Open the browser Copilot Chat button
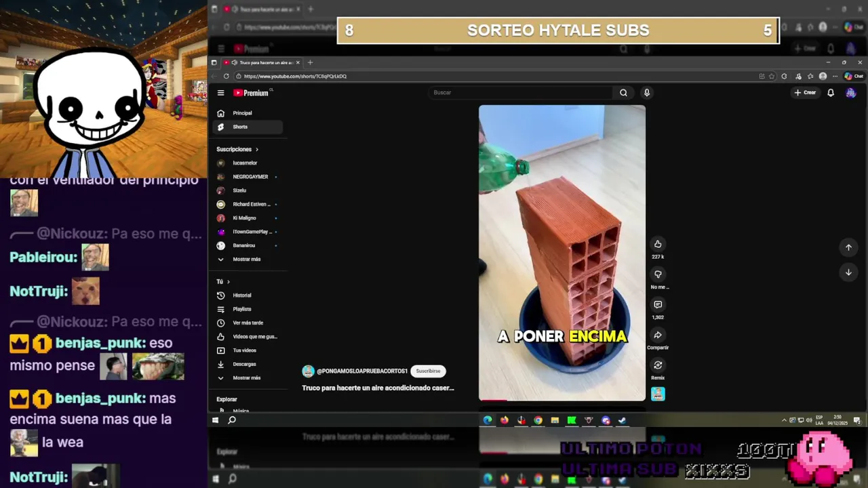 (x=854, y=76)
